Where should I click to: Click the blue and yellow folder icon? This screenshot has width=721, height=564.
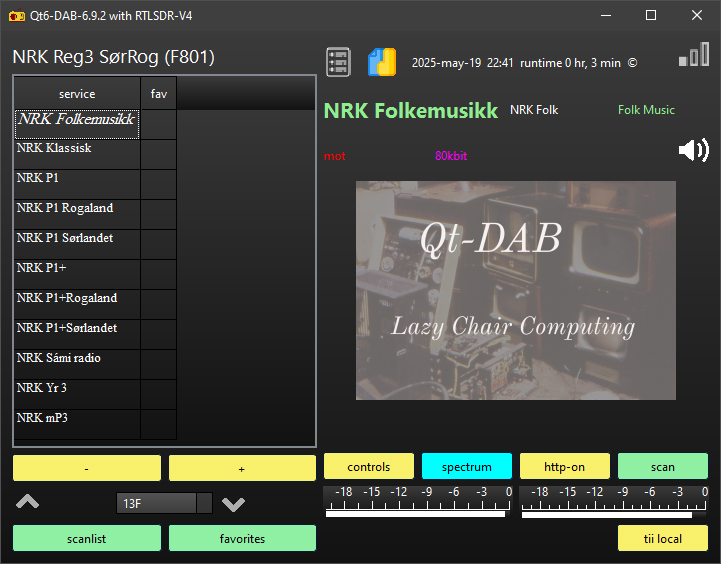(x=382, y=62)
